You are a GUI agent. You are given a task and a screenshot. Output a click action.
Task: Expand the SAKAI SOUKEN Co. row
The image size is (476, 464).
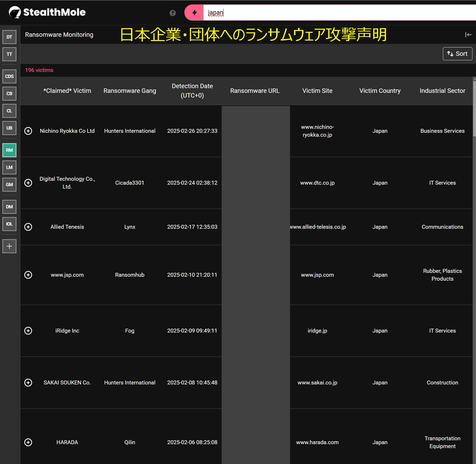(28, 383)
